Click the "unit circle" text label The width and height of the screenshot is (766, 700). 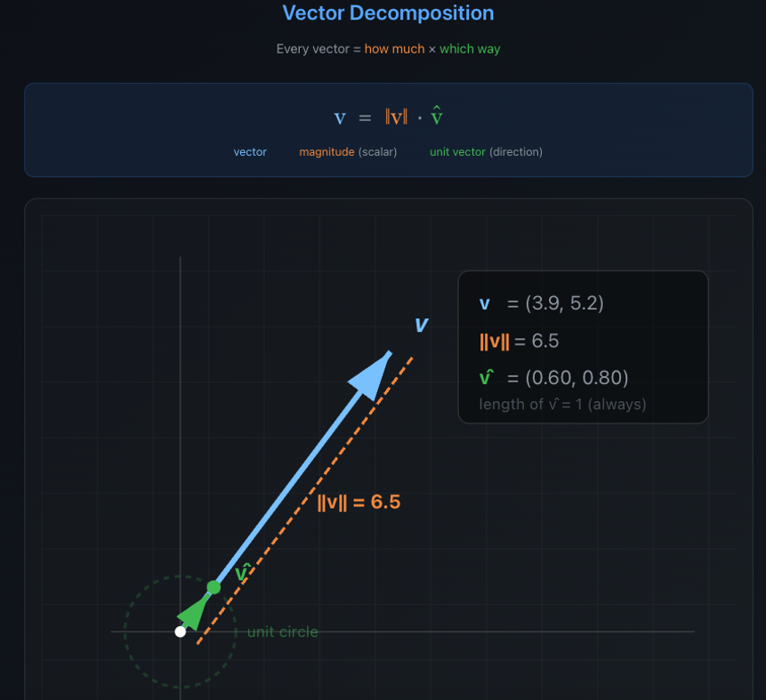(x=282, y=632)
